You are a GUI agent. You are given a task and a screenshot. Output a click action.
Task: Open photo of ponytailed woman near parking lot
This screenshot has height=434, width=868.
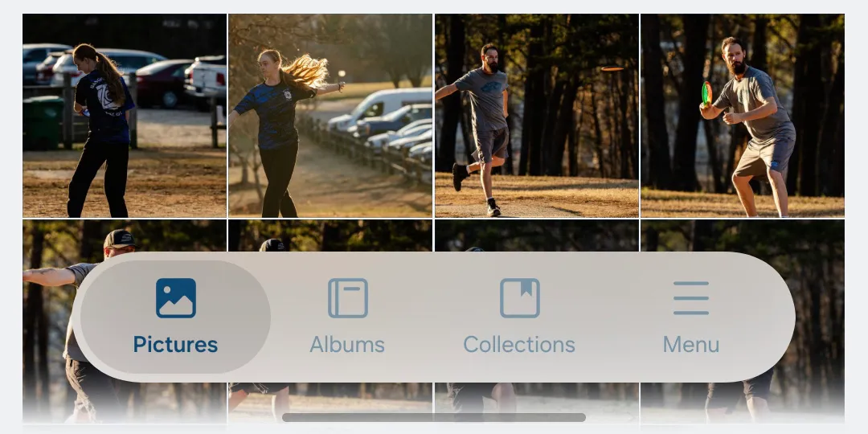pyautogui.click(x=125, y=116)
